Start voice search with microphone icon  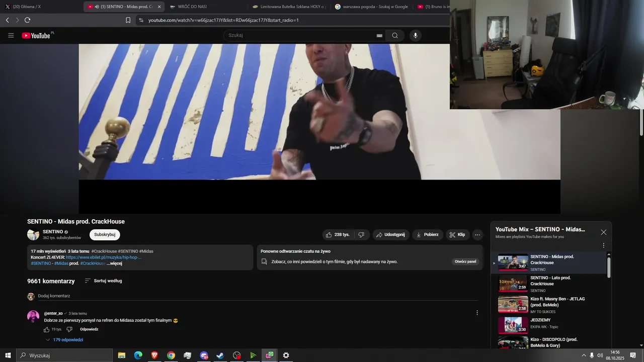pyautogui.click(x=415, y=35)
